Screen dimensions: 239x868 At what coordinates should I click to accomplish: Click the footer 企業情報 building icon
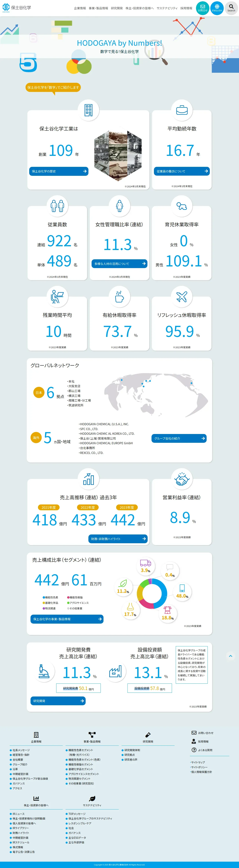click(x=36, y=735)
